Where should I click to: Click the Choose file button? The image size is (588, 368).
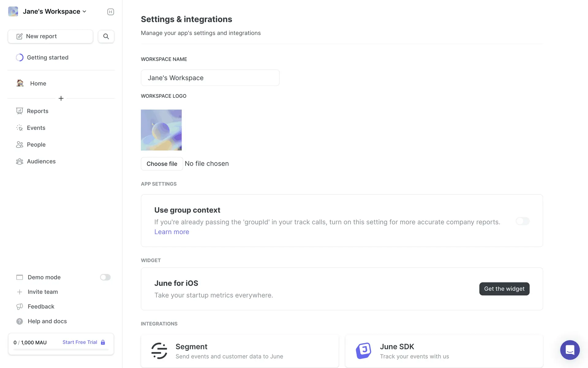tap(162, 164)
